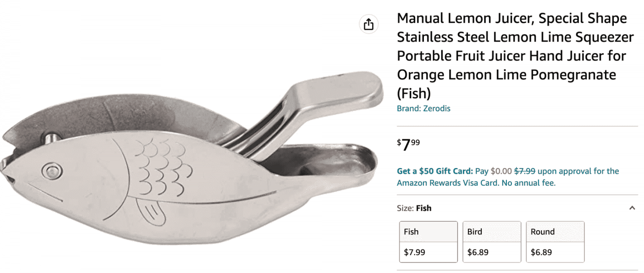The image size is (644, 273).
Task: Click the $7.99 price under Fish
Action: 414,252
